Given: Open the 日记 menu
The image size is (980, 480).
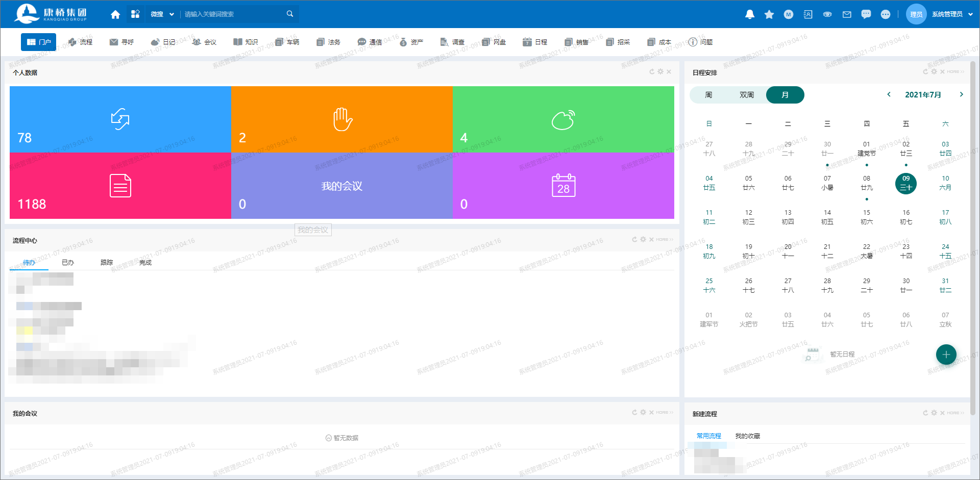Looking at the screenshot, I should click(163, 42).
